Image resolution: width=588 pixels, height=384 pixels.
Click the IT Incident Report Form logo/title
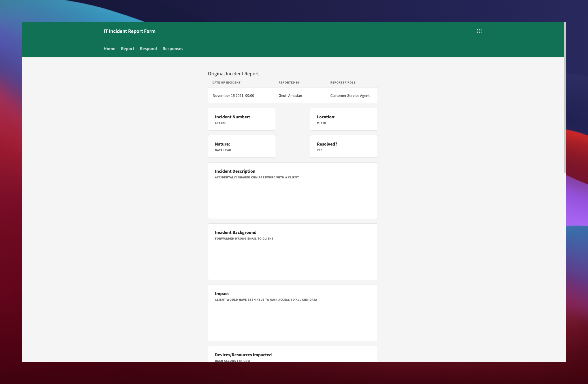(129, 31)
